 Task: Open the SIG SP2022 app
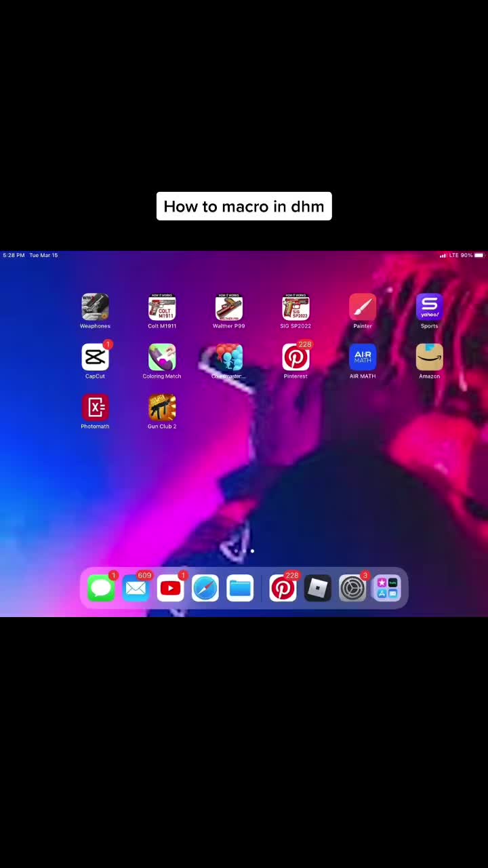(x=296, y=307)
